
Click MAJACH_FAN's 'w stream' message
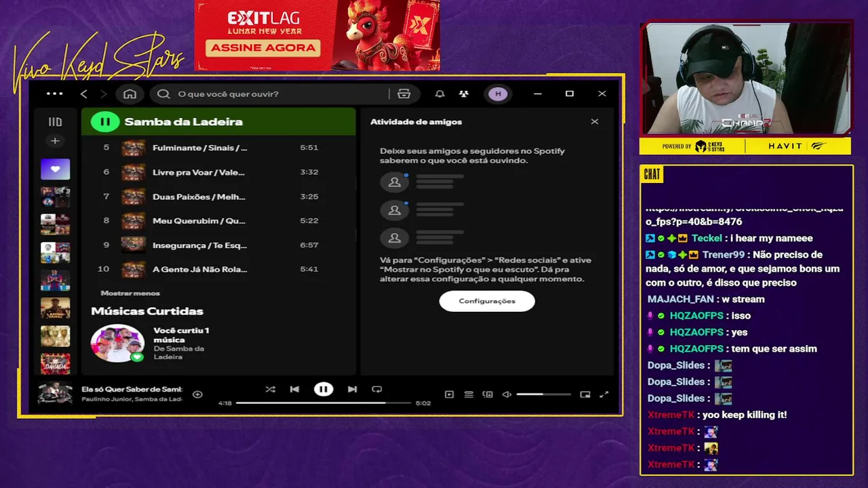pos(743,299)
